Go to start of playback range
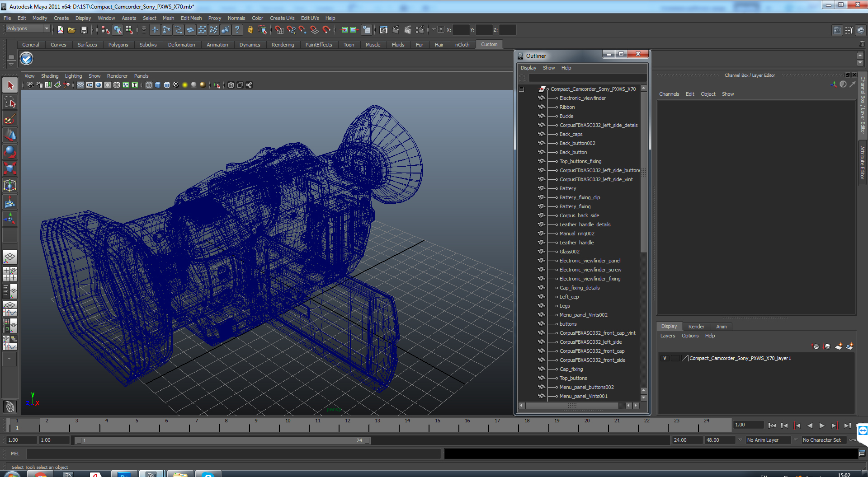This screenshot has height=477, width=868. pyautogui.click(x=772, y=426)
